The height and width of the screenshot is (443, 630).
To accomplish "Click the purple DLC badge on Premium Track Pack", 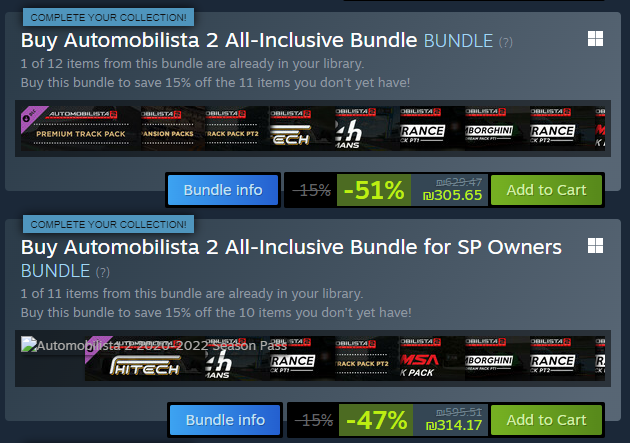I will tap(31, 116).
